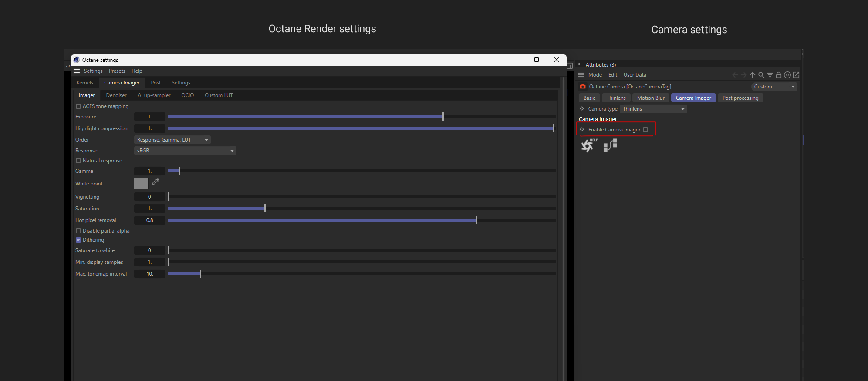Click the Octane Camera tag icon

(583, 87)
